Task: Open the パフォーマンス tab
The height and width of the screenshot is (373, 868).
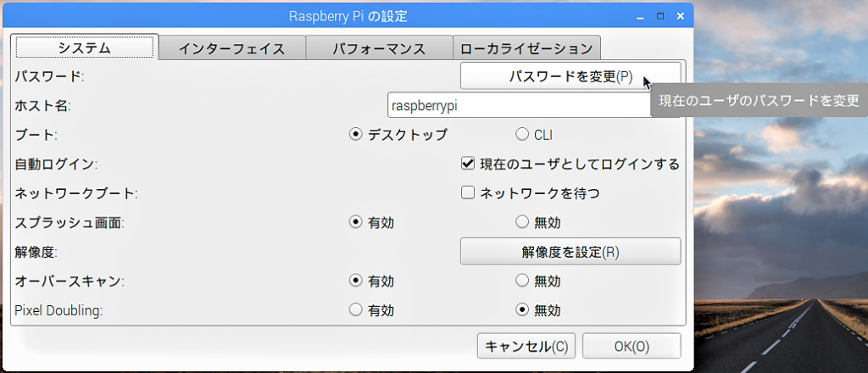Action: click(379, 48)
